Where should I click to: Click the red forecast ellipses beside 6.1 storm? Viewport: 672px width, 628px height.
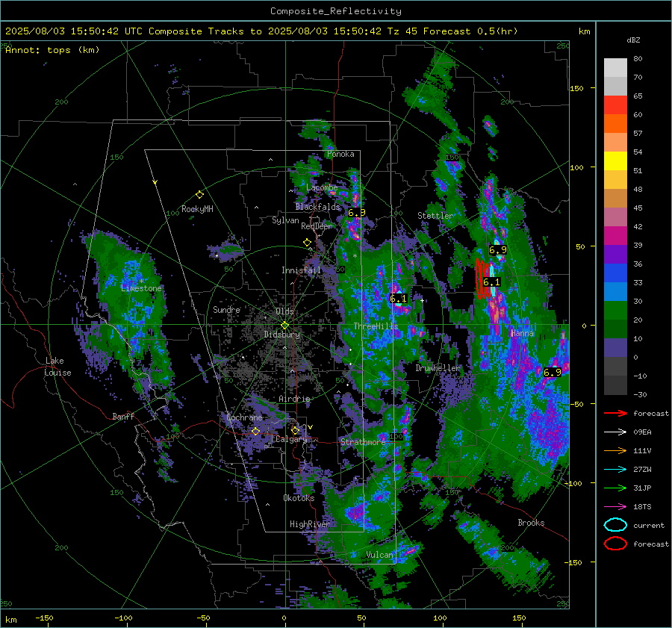tap(482, 279)
